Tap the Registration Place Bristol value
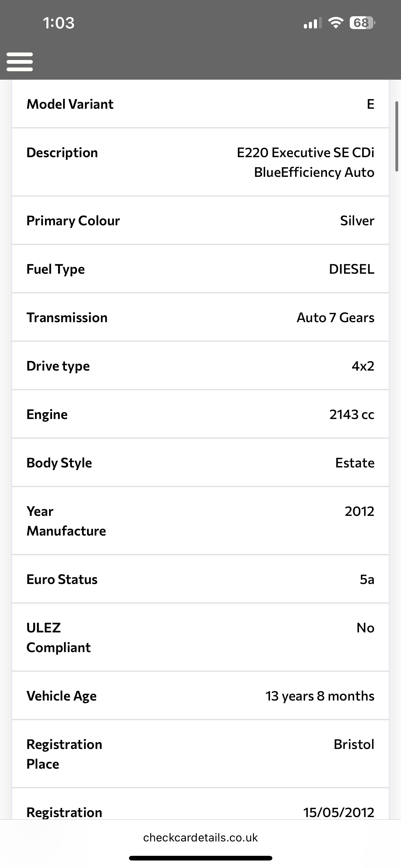The height and width of the screenshot is (868, 401). (x=354, y=744)
